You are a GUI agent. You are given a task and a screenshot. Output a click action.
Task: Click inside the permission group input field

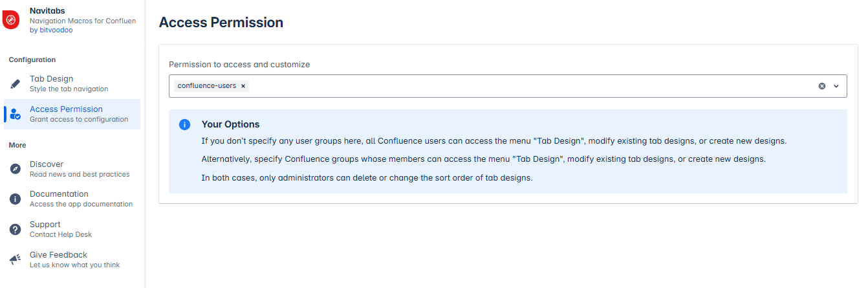(517, 86)
